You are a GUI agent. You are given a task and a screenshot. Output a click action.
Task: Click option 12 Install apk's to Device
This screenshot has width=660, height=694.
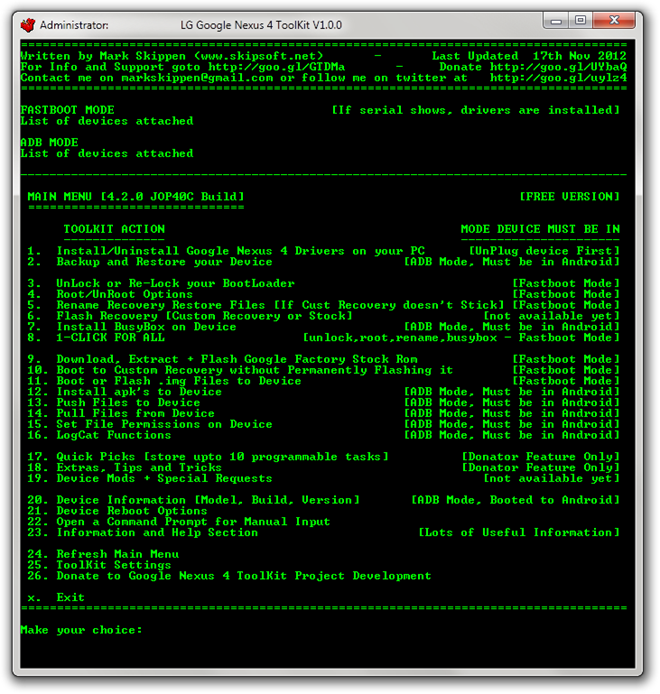pos(124,392)
